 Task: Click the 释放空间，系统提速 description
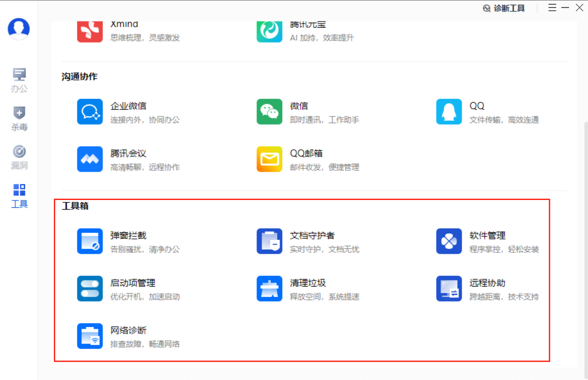(x=325, y=297)
